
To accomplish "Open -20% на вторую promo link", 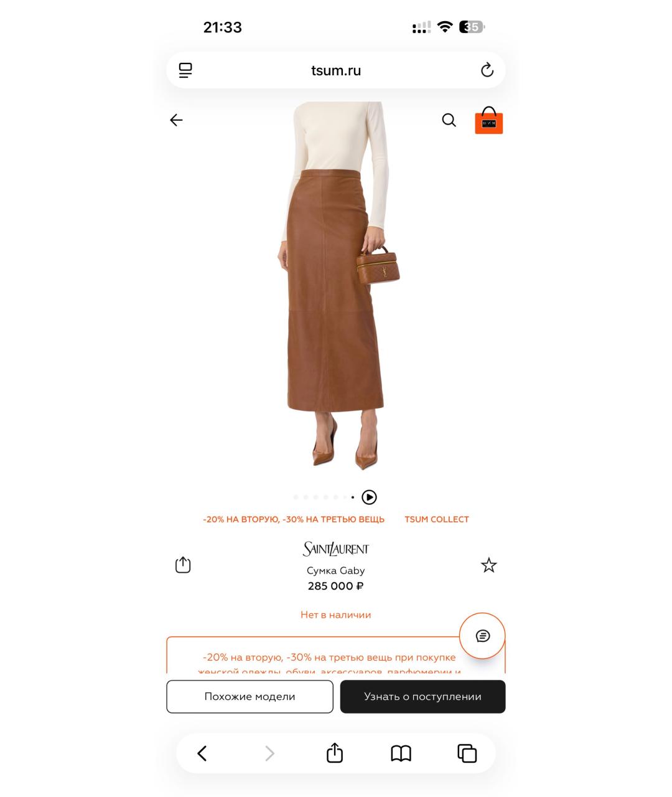I will 294,519.
